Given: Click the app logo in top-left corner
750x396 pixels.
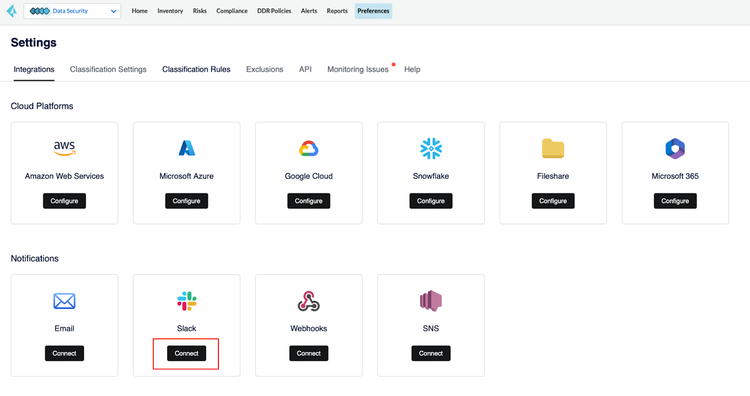Looking at the screenshot, I should coord(11,11).
